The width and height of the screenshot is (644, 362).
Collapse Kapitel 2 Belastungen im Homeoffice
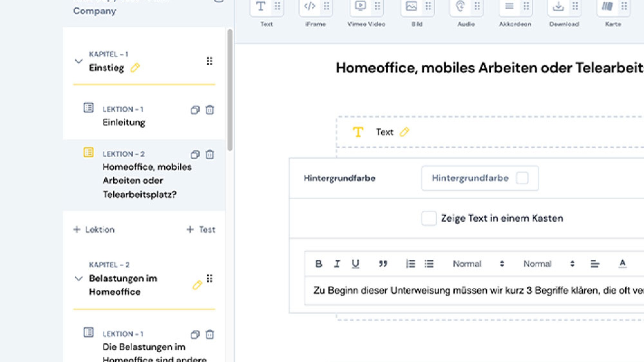pos(78,279)
